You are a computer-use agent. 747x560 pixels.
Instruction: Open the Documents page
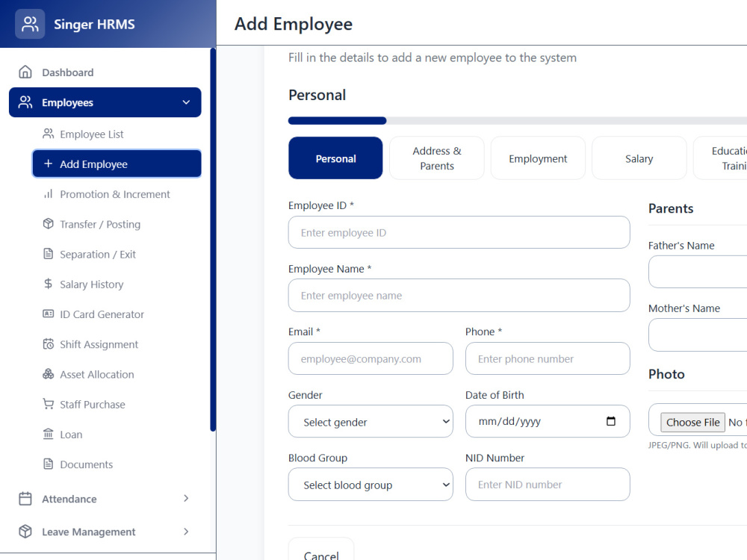coord(117,464)
